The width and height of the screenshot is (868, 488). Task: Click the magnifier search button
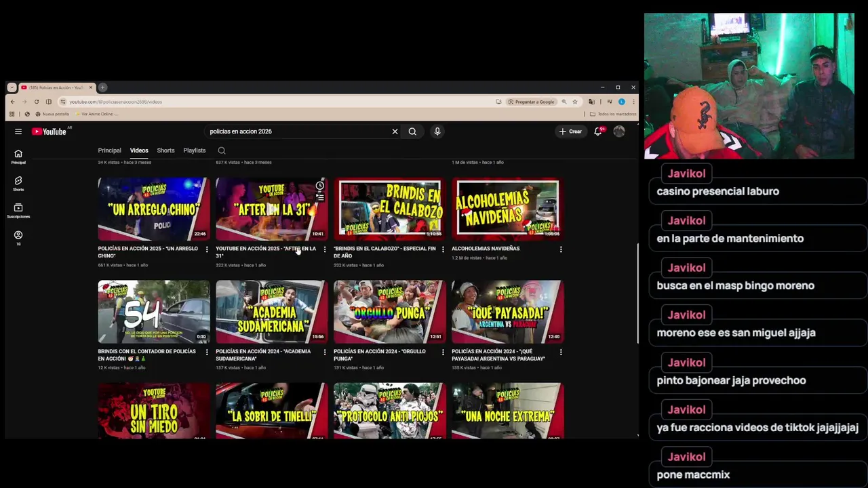(x=412, y=131)
